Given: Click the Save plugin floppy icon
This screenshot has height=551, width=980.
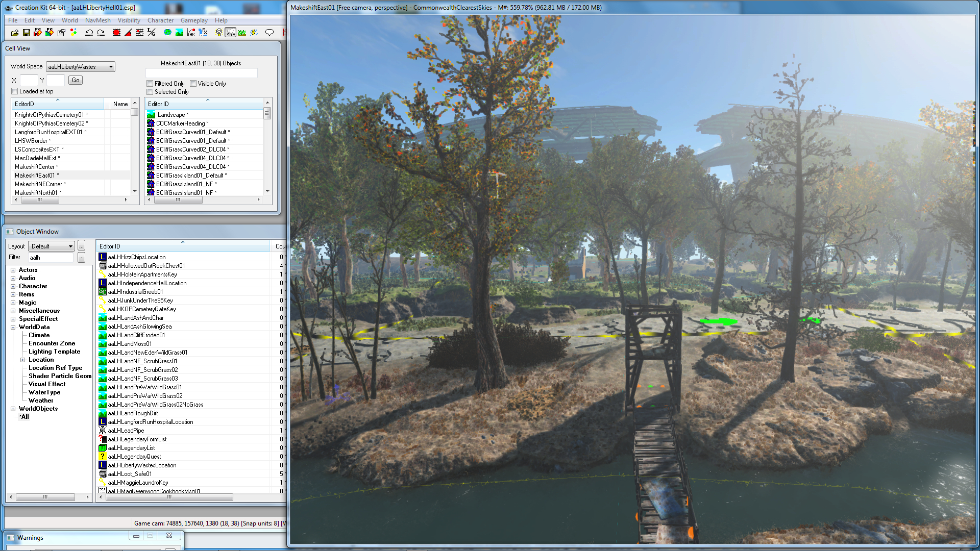Looking at the screenshot, I should pyautogui.click(x=26, y=33).
